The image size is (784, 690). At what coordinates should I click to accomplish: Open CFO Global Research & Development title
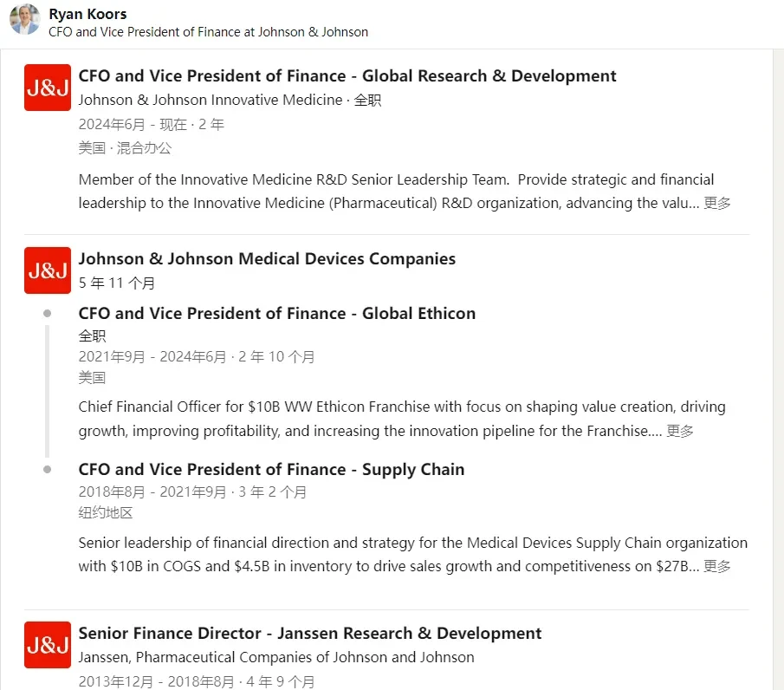[x=347, y=75]
